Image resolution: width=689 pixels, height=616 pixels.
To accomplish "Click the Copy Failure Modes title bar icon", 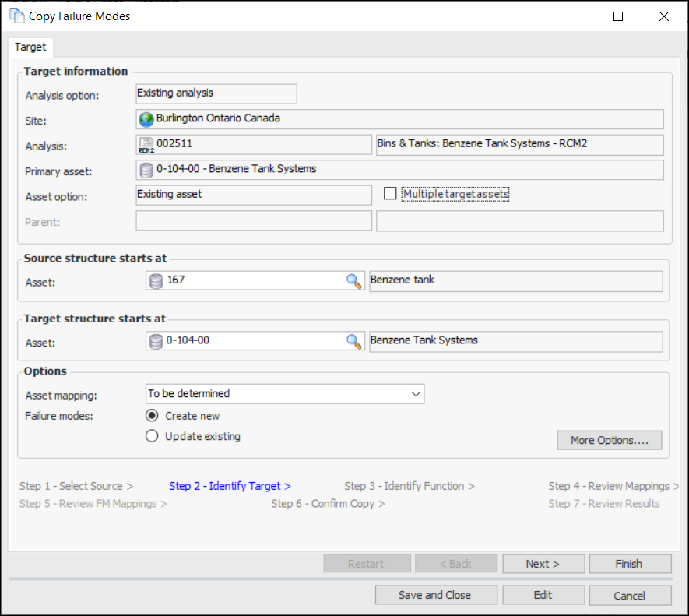I will pyautogui.click(x=16, y=16).
